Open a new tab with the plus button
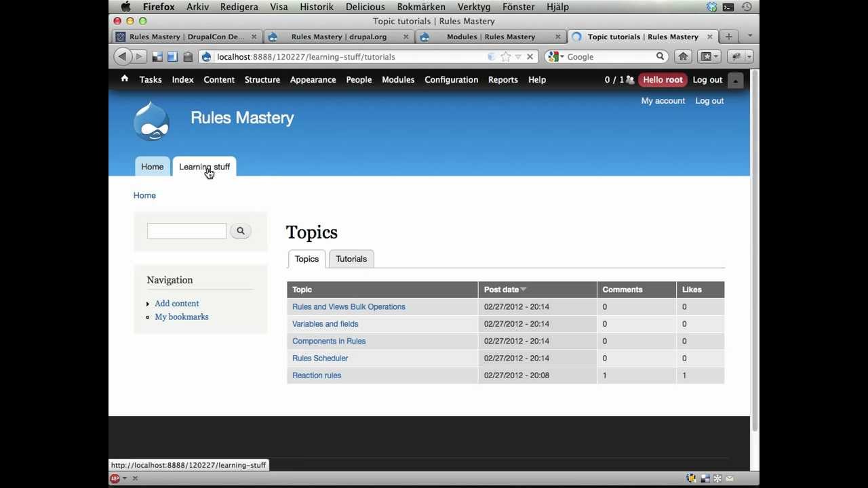This screenshot has height=488, width=868. 728,37
